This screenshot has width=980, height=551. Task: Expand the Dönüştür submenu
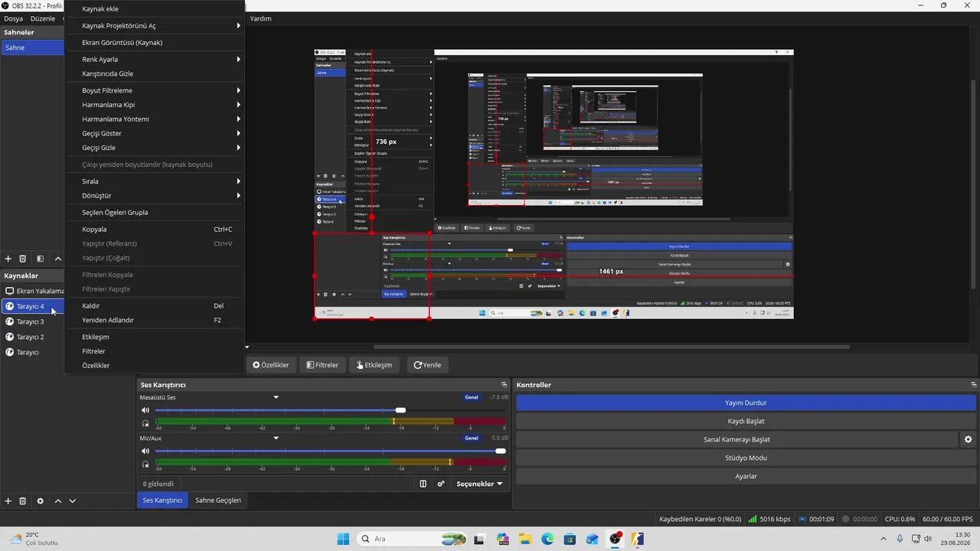(x=155, y=195)
